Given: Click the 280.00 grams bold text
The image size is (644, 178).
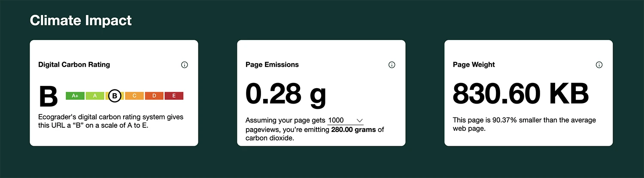Looking at the screenshot, I should tap(353, 129).
